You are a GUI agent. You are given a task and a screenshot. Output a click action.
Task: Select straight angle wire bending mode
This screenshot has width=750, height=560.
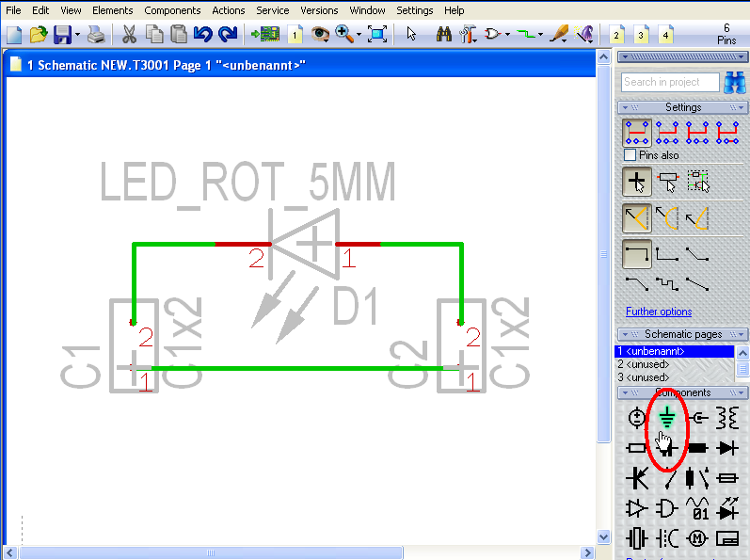tap(637, 218)
